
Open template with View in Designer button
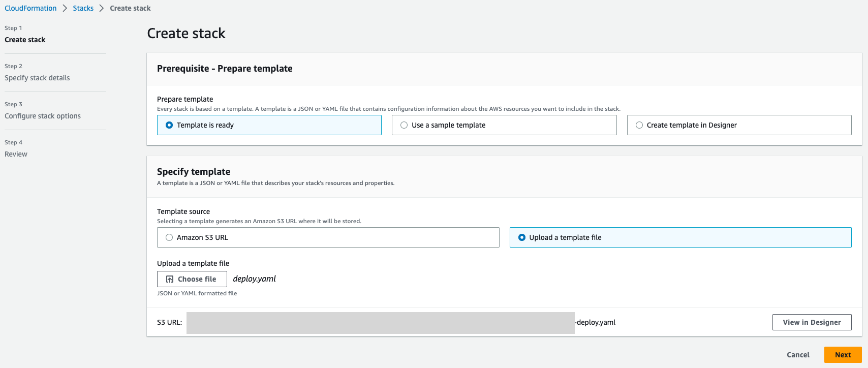pyautogui.click(x=812, y=322)
